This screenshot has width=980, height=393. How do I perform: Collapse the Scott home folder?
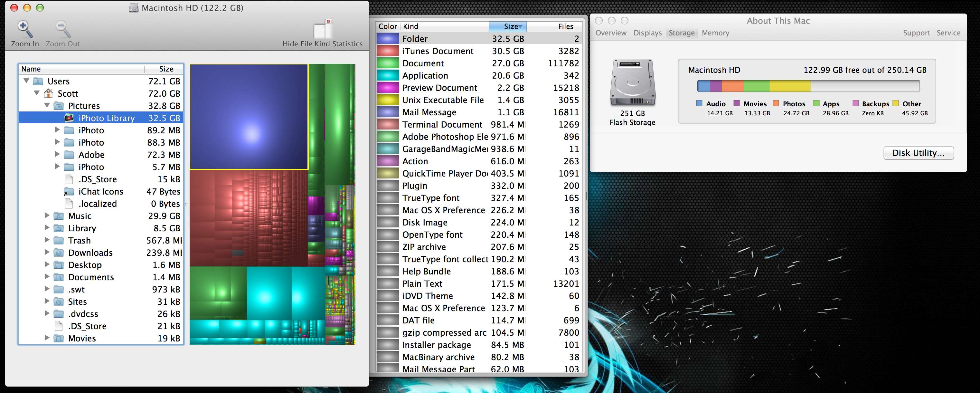pos(37,93)
